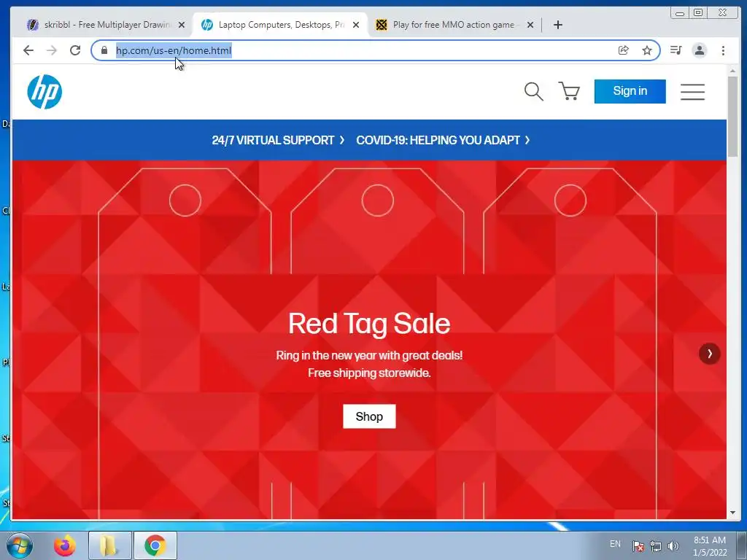Open 24/7 VIRTUAL SUPPORT link
Screen dimensions: 747x560
pyautogui.click(x=278, y=141)
